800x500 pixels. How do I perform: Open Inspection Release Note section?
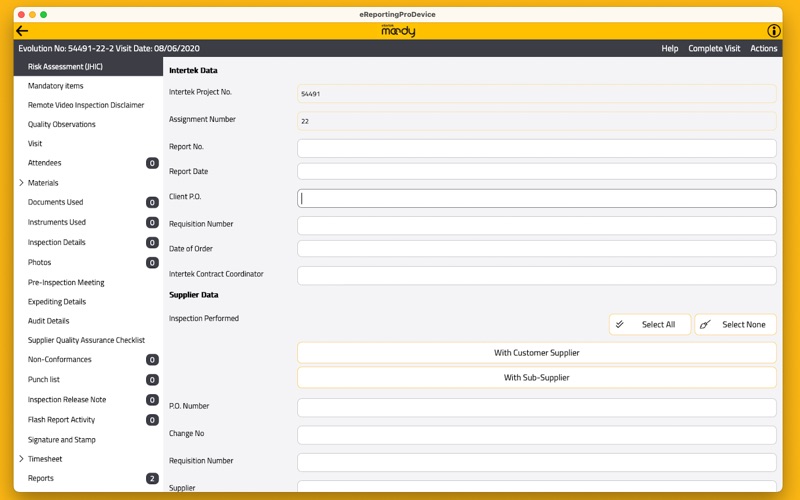[88, 399]
